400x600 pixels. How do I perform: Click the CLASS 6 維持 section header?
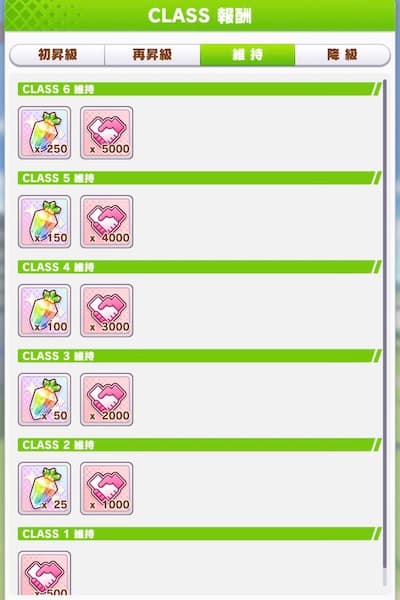[199, 89]
